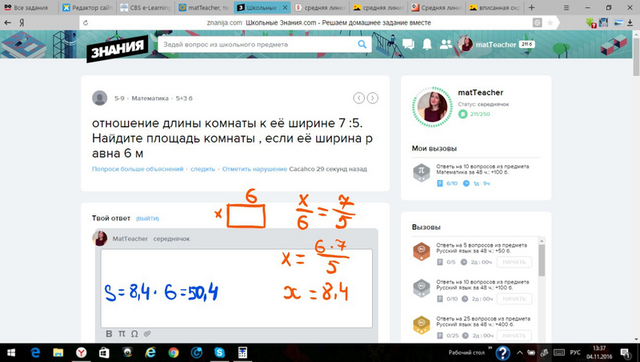Click «Отметить нарушение» link
Image resolution: width=640 pixels, height=362 pixels.
click(255, 169)
